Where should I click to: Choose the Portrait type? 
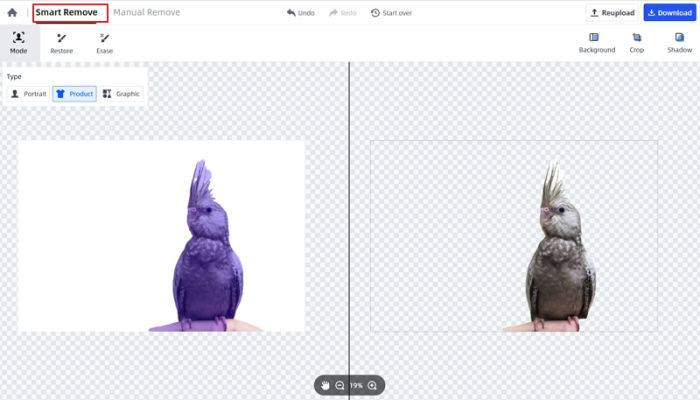(29, 94)
